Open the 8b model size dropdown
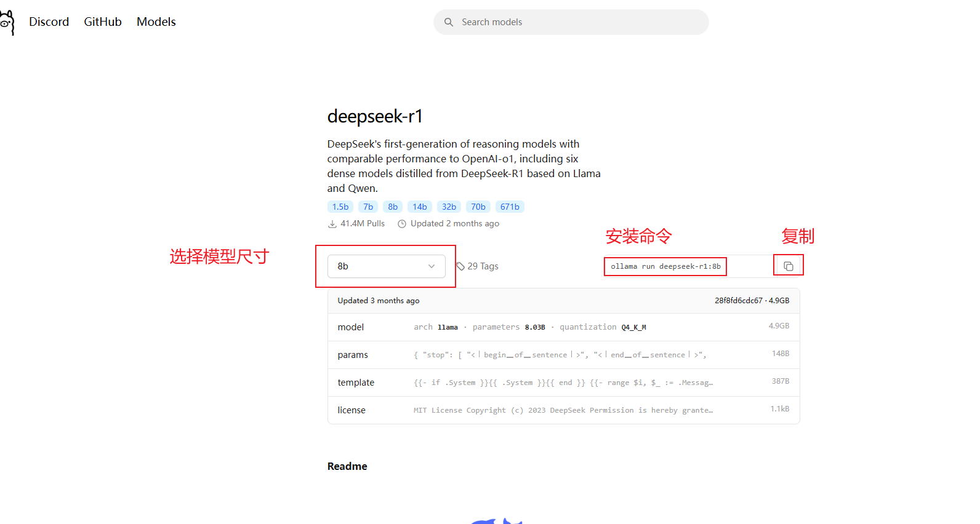The image size is (980, 524). [x=387, y=266]
